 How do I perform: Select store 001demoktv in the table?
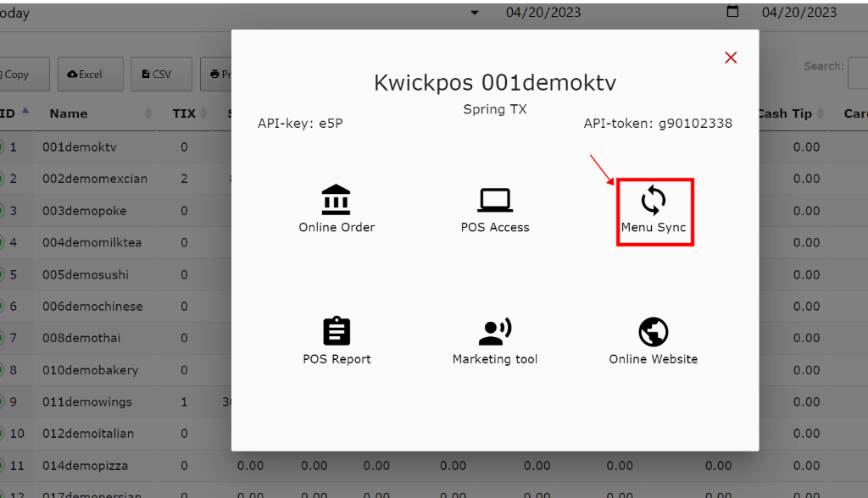[79, 147]
